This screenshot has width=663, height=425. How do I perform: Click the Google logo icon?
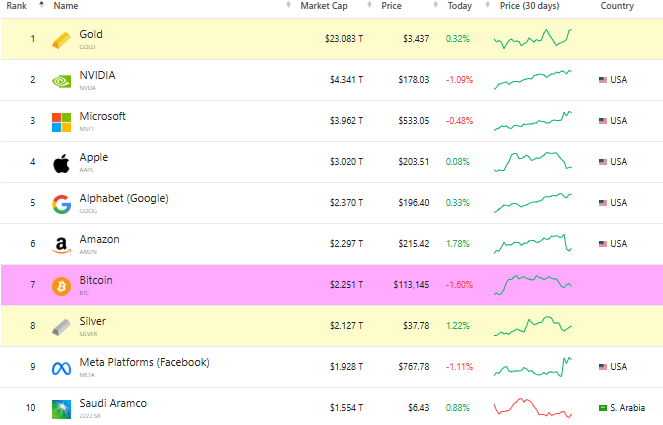pos(62,203)
